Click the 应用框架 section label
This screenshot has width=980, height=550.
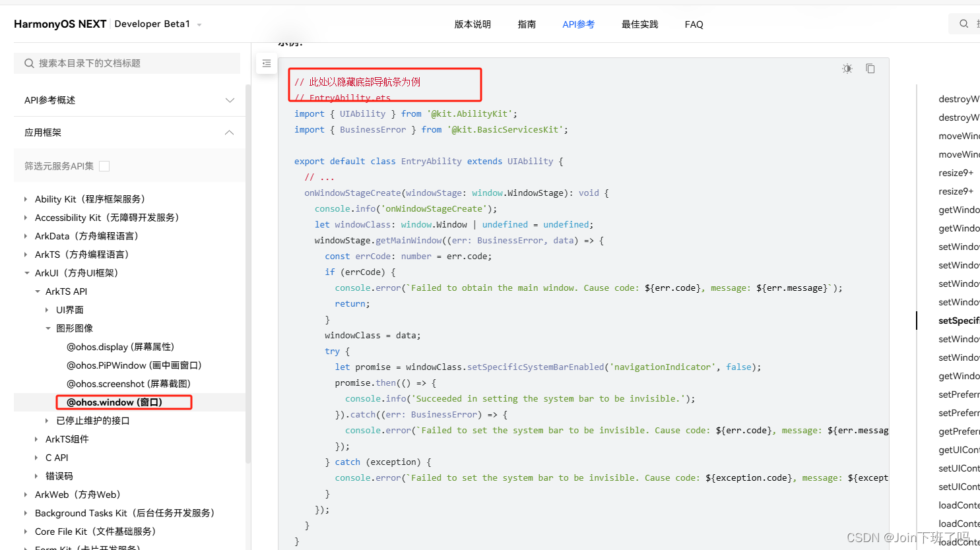point(43,133)
